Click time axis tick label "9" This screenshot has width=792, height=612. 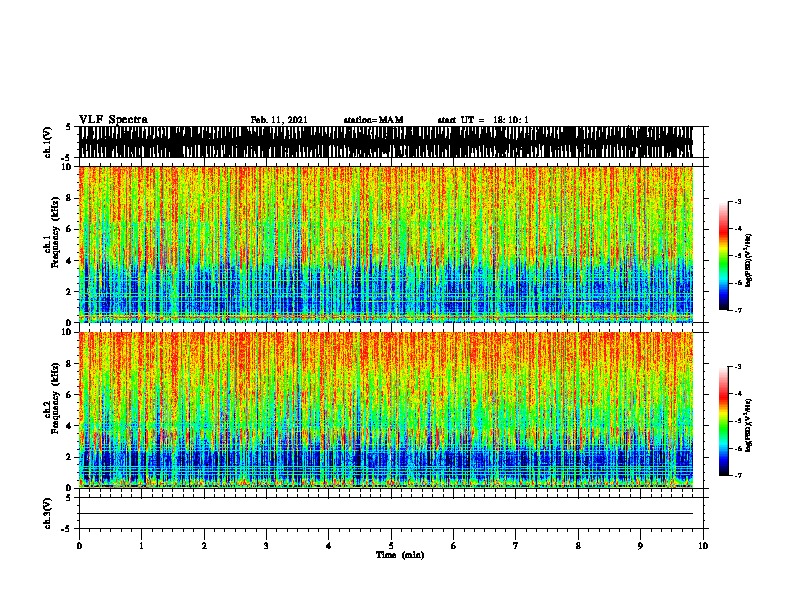click(640, 546)
